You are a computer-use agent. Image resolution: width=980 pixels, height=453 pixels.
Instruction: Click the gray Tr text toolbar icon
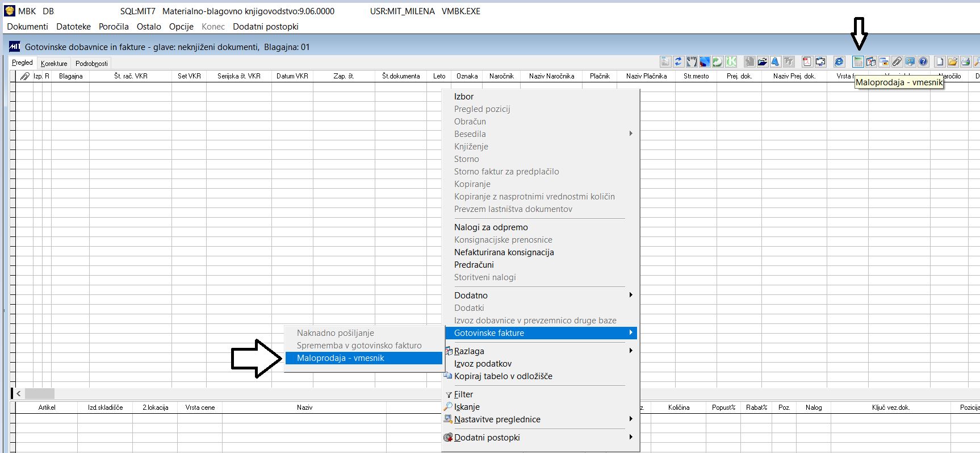789,61
